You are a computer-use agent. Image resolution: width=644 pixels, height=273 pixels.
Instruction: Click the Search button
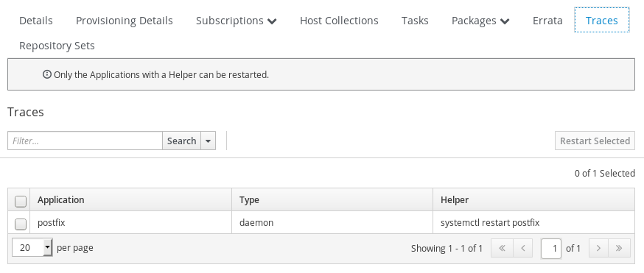[181, 141]
